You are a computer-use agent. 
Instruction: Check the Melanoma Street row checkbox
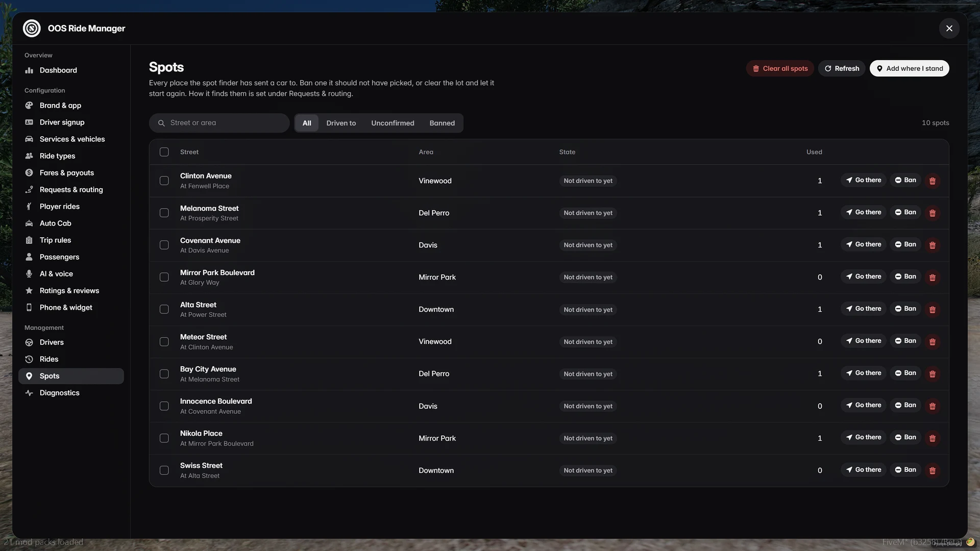click(x=164, y=213)
